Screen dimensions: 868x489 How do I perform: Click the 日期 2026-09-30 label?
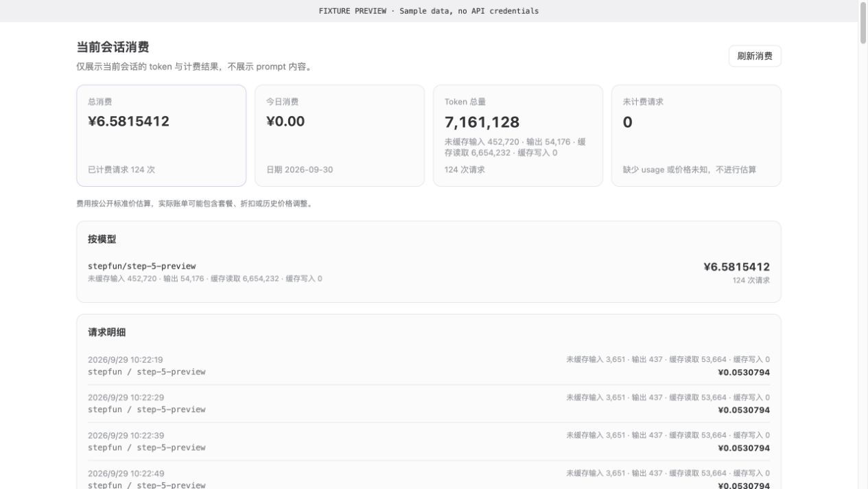coord(299,170)
